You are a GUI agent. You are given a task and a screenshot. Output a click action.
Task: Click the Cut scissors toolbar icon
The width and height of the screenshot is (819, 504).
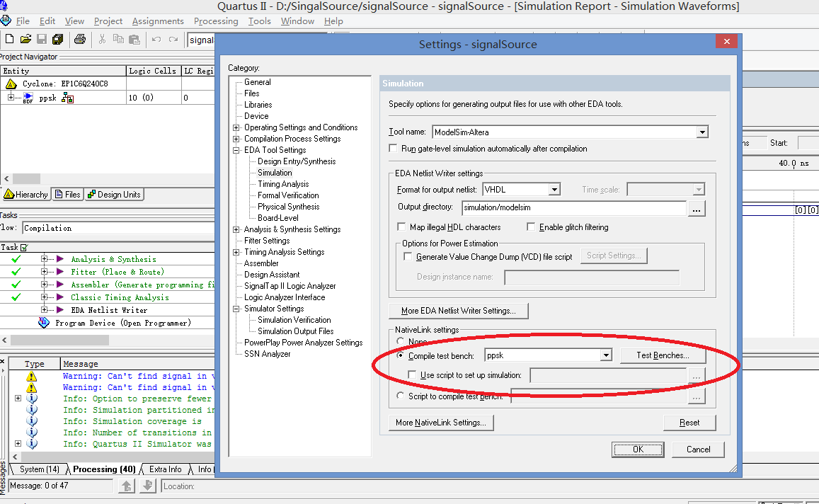(x=103, y=39)
